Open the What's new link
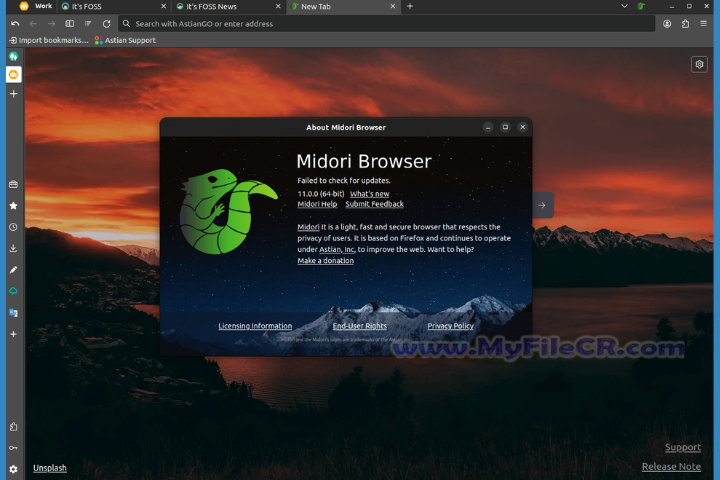Screen dimensions: 720x480 click(x=370, y=194)
